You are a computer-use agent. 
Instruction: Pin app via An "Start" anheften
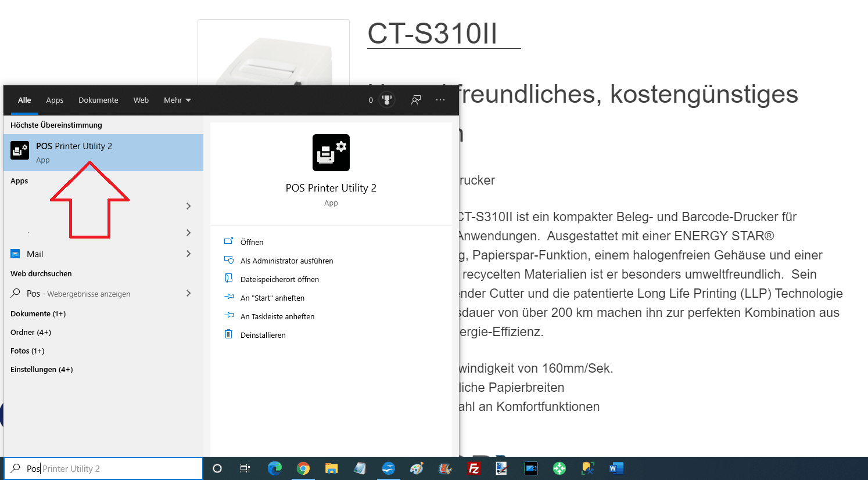click(x=272, y=298)
